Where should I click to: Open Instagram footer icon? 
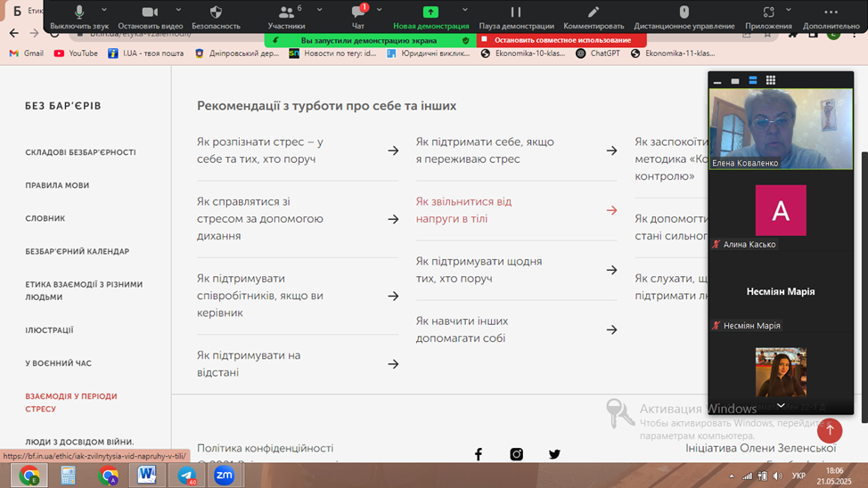(x=517, y=454)
